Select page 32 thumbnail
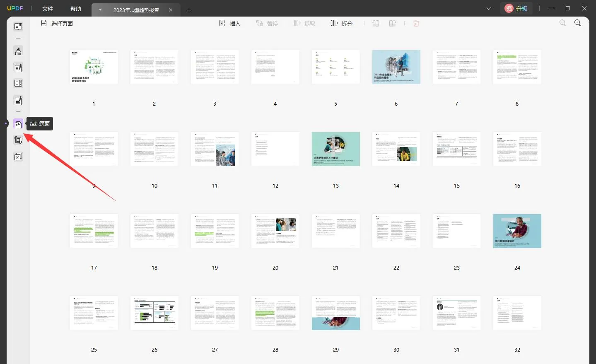Screen dimensions: 596x364 [517, 313]
